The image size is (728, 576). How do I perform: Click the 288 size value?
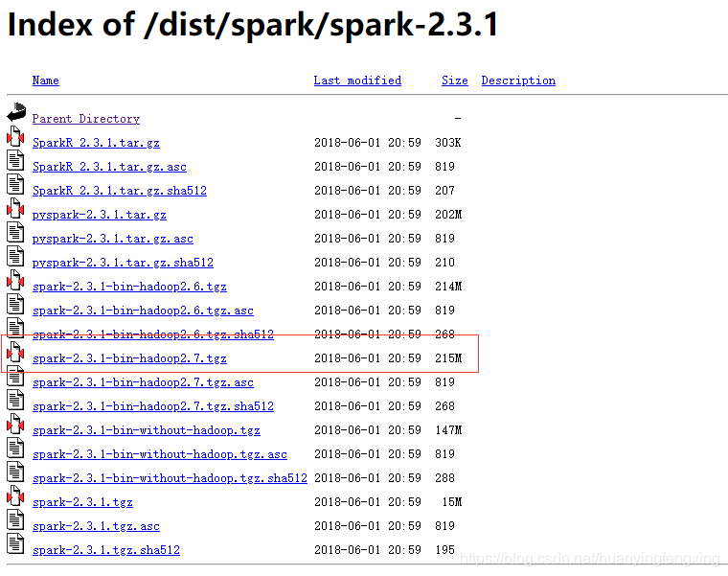tap(444, 478)
